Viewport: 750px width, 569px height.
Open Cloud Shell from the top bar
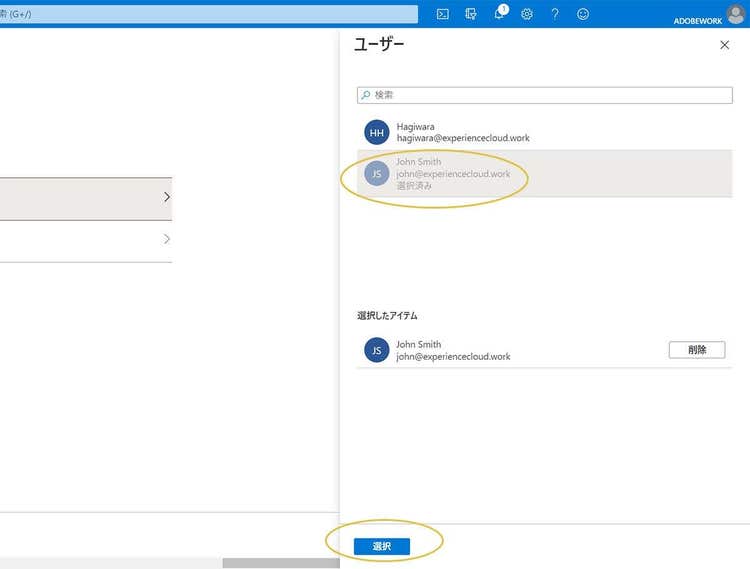click(x=442, y=14)
